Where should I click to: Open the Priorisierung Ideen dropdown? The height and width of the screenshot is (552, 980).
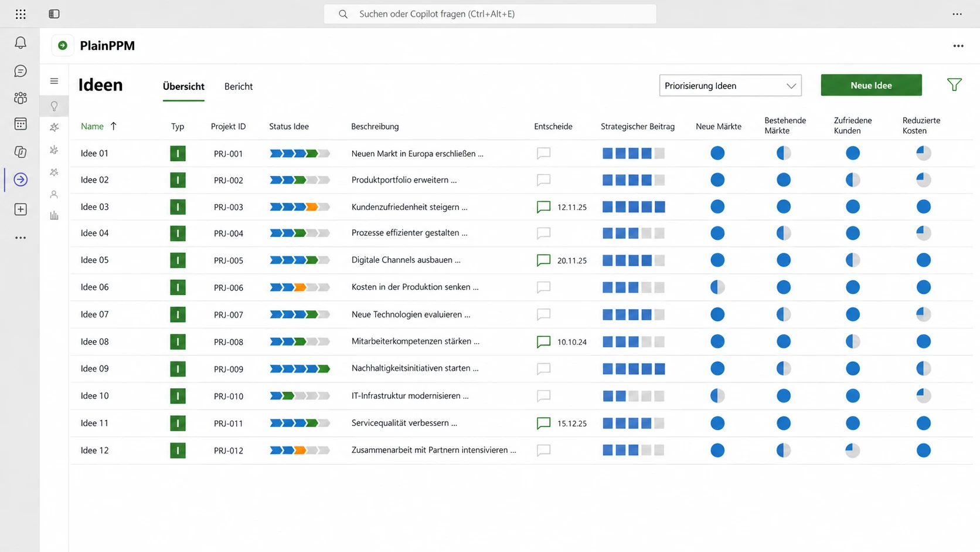tap(730, 86)
